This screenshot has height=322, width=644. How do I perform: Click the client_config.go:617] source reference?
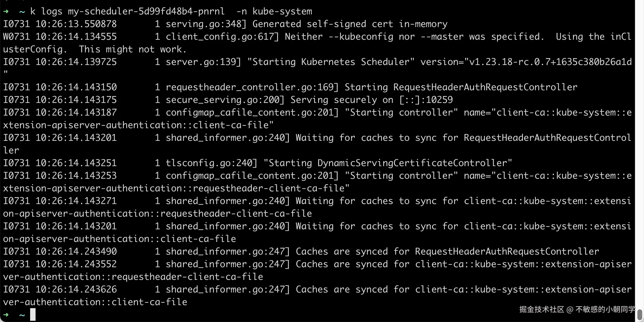tap(222, 37)
